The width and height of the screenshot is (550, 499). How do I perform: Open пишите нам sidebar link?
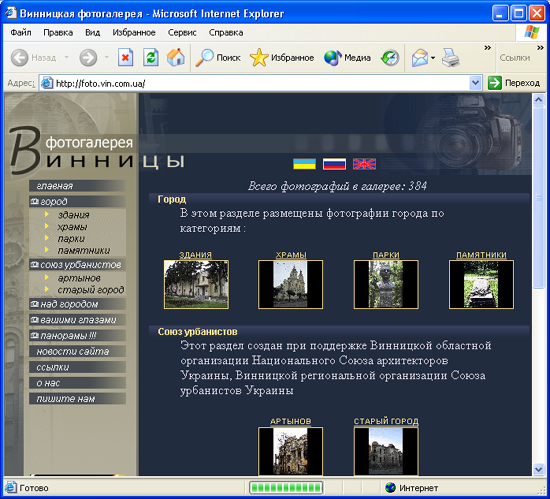[x=77, y=399]
